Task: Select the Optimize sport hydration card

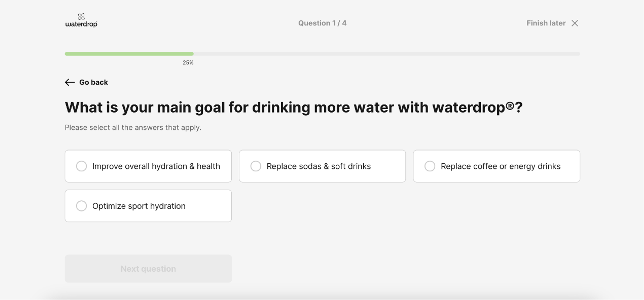Action: coord(148,206)
